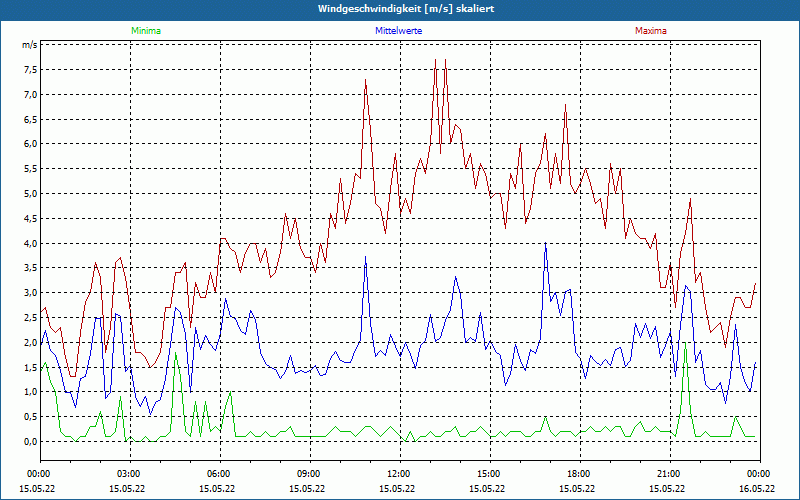Click the 7,5 y-axis value
The image size is (800, 500).
tap(31, 70)
